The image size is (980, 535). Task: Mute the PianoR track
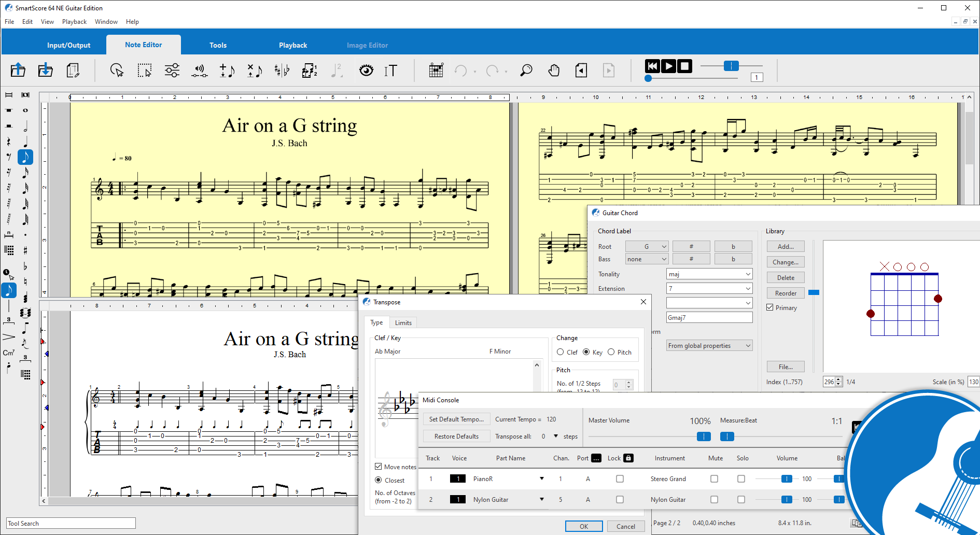click(x=715, y=479)
